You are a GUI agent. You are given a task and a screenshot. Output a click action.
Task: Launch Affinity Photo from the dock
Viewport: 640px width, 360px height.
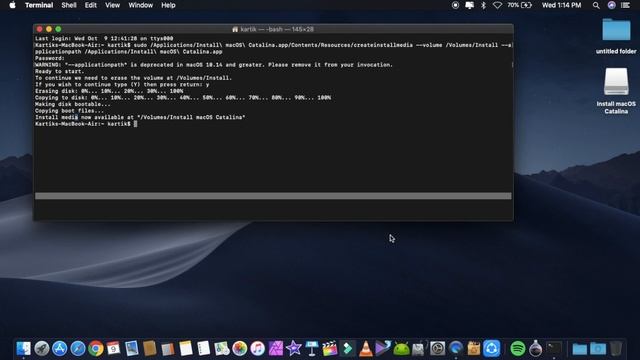coord(276,349)
